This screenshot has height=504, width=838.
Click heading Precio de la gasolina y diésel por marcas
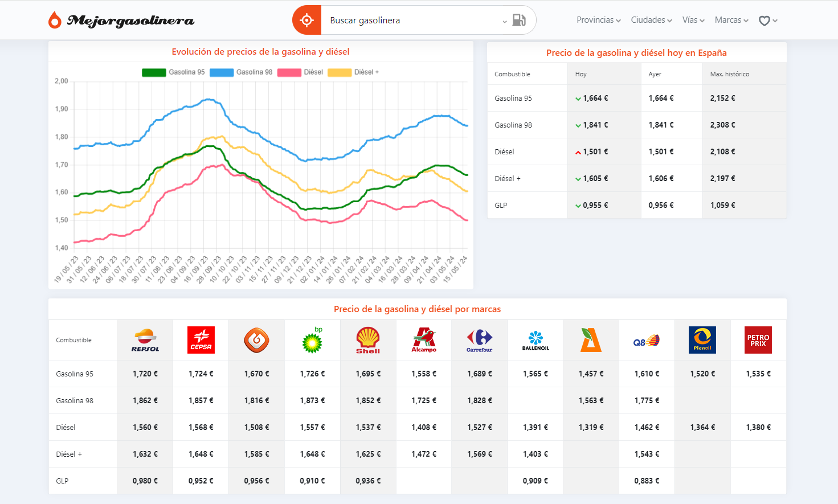point(418,309)
